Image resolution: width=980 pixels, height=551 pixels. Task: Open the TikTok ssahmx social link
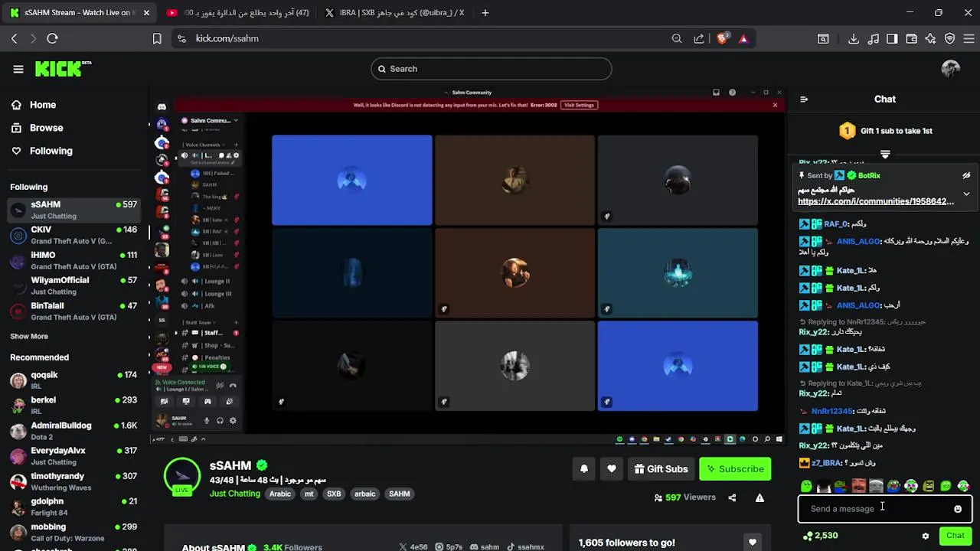525,547
